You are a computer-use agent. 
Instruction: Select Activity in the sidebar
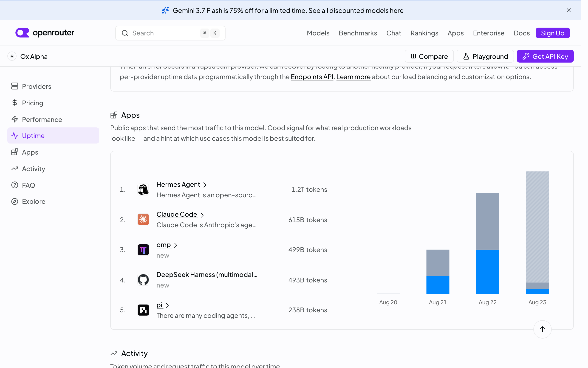tap(53, 169)
